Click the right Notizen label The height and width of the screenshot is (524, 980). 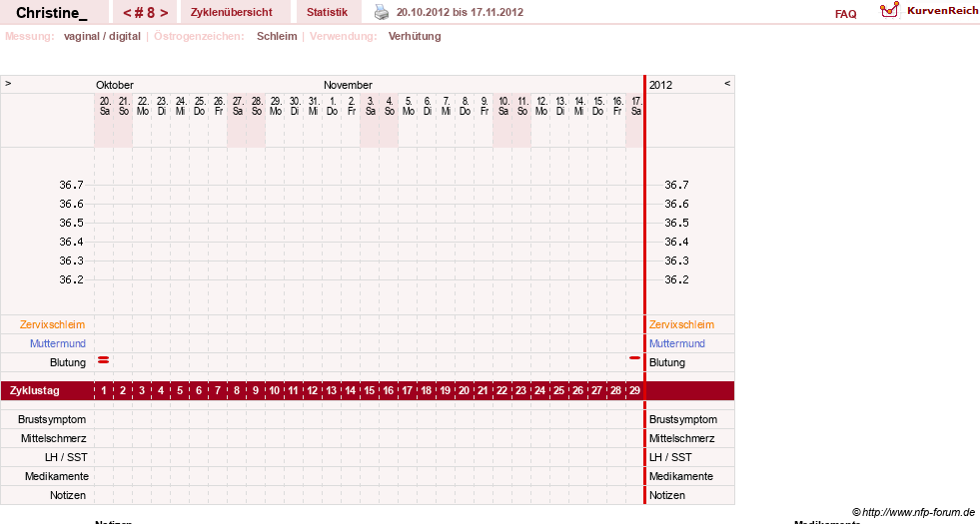pyautogui.click(x=667, y=495)
